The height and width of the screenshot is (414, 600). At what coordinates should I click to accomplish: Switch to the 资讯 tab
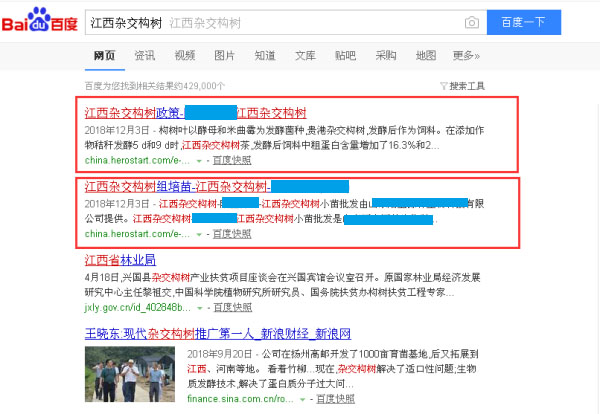tap(145, 56)
